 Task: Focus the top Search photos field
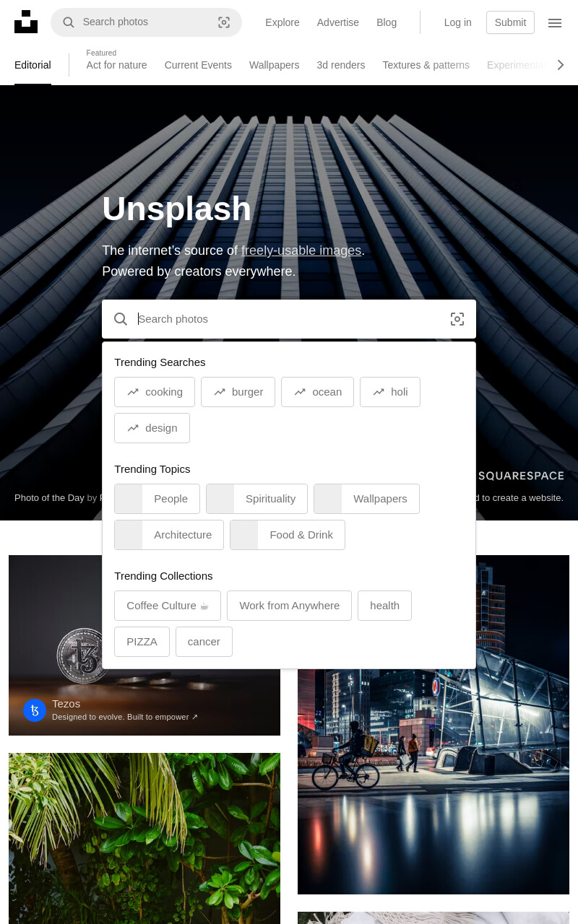146,22
